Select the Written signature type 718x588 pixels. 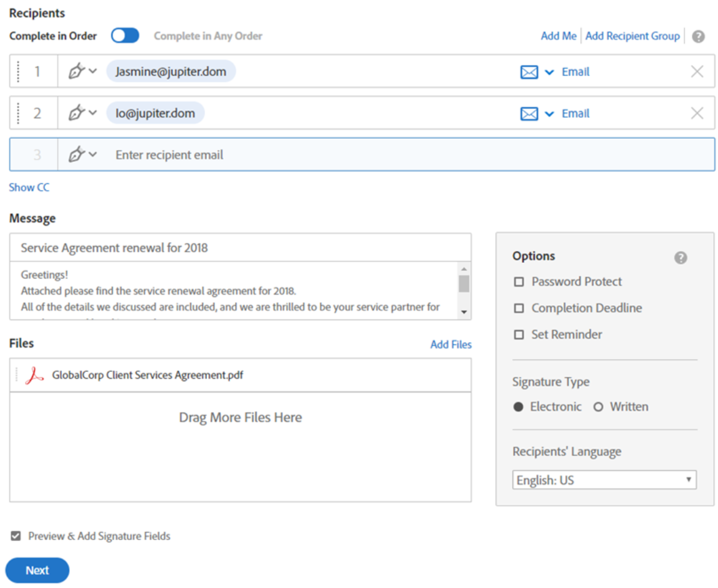click(x=598, y=407)
